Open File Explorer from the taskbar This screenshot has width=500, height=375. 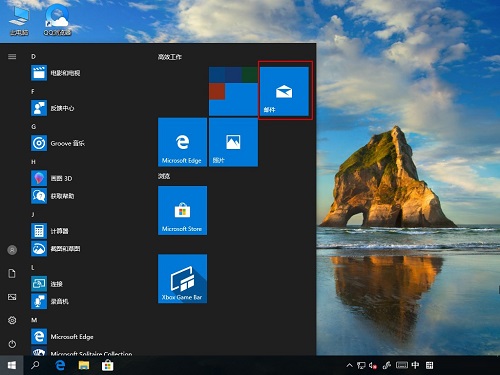tap(84, 366)
